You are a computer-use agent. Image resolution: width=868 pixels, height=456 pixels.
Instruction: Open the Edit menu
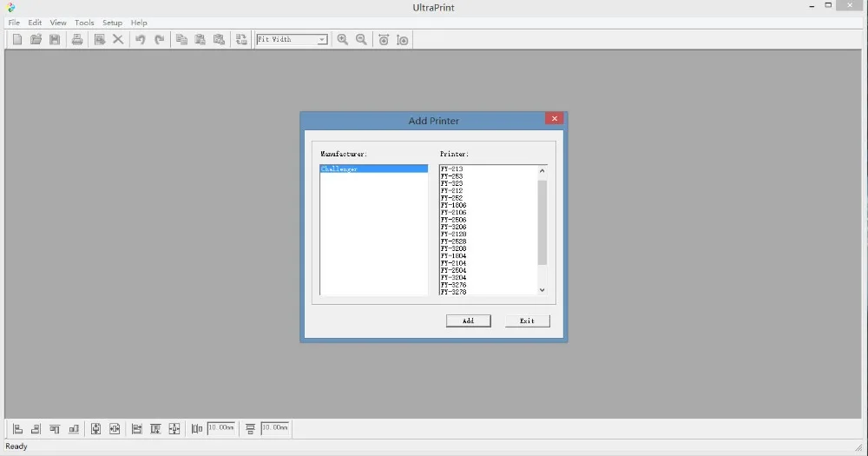tap(35, 23)
